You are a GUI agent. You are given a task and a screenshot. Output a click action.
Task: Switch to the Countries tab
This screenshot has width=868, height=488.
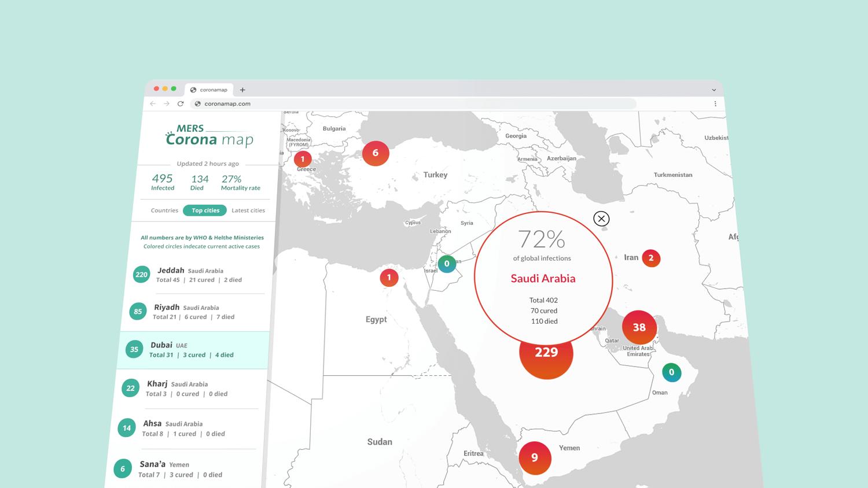tap(164, 210)
